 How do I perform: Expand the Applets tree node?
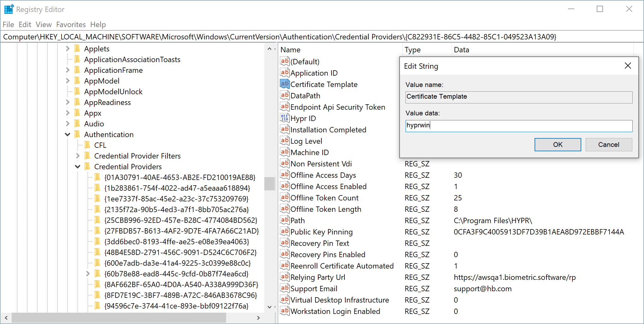tap(67, 49)
